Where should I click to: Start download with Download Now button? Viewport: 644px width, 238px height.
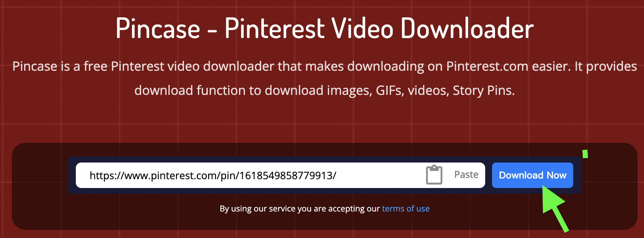click(x=532, y=175)
